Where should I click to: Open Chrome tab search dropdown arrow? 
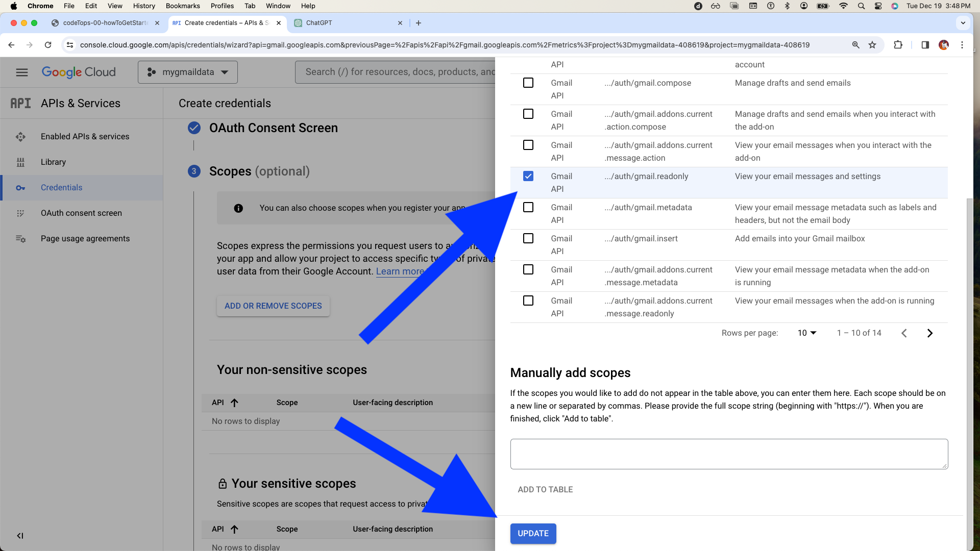pos(963,23)
